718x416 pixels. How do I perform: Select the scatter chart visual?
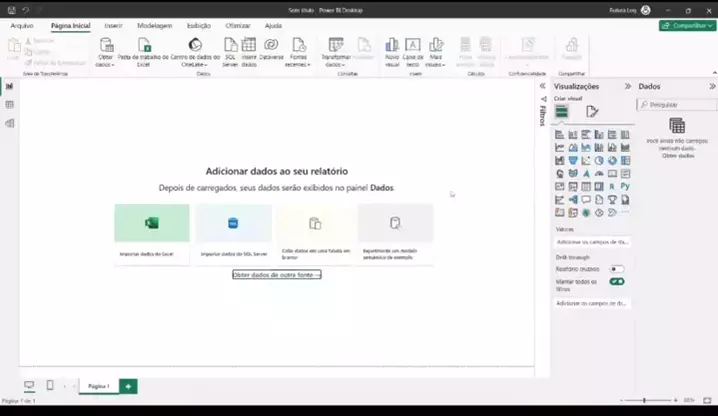586,160
